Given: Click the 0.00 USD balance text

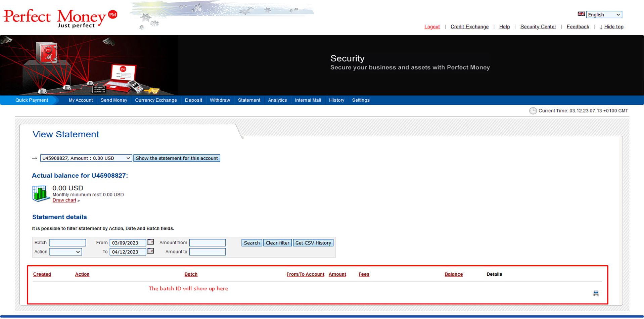Looking at the screenshot, I should (x=68, y=188).
